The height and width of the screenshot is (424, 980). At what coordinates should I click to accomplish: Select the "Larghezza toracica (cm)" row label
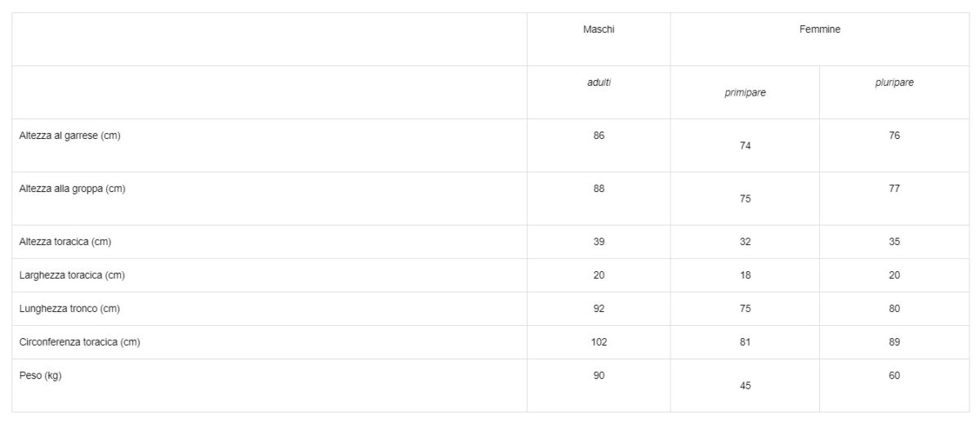coord(72,275)
